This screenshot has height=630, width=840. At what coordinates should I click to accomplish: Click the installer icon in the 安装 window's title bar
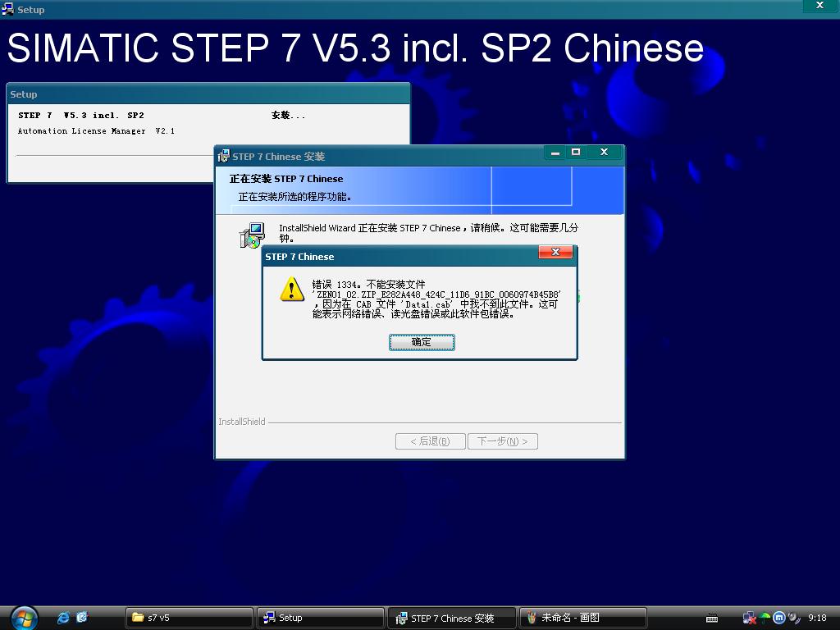point(223,157)
